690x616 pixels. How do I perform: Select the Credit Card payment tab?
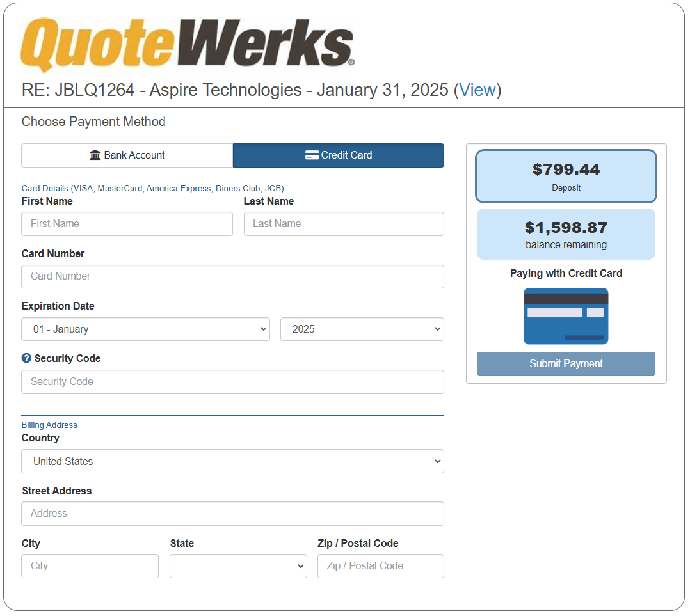[x=338, y=155]
